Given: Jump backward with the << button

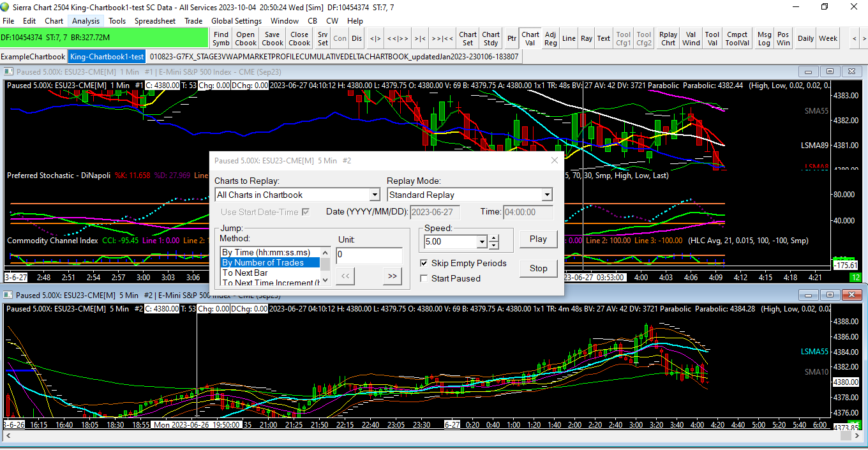Looking at the screenshot, I should [345, 276].
